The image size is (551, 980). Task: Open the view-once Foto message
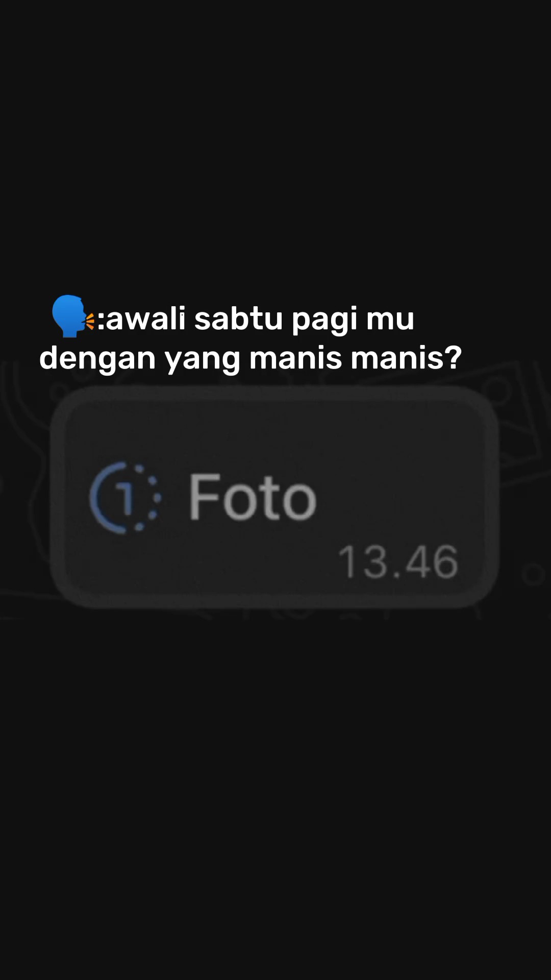pos(274,497)
